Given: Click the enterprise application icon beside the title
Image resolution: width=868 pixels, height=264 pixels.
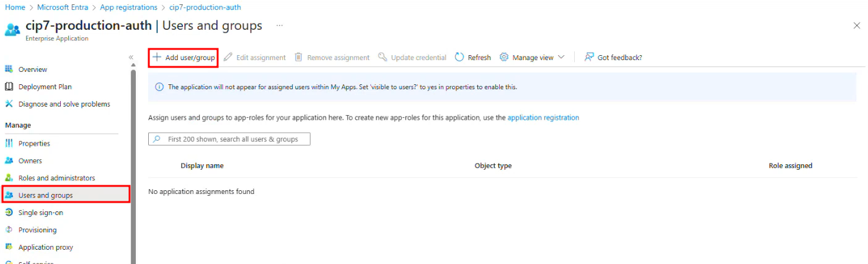Looking at the screenshot, I should pyautogui.click(x=12, y=30).
